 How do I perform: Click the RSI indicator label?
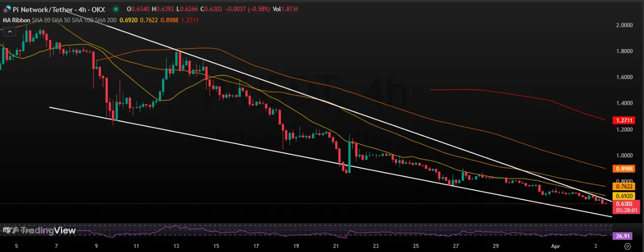point(7,230)
